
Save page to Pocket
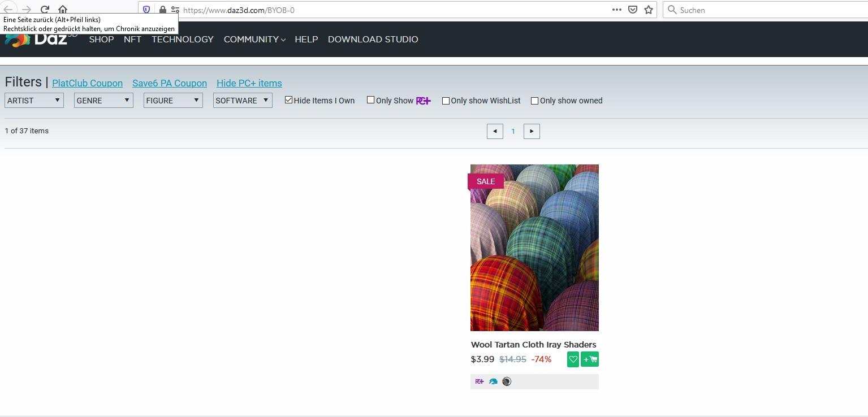[x=633, y=10]
